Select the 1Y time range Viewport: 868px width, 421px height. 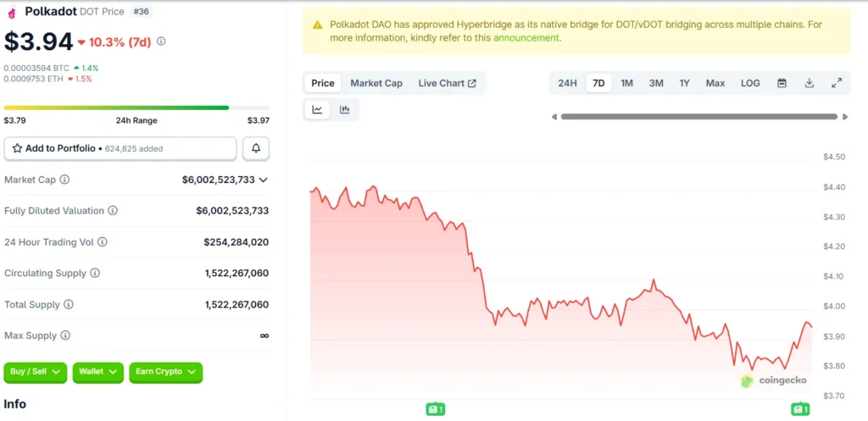(685, 83)
